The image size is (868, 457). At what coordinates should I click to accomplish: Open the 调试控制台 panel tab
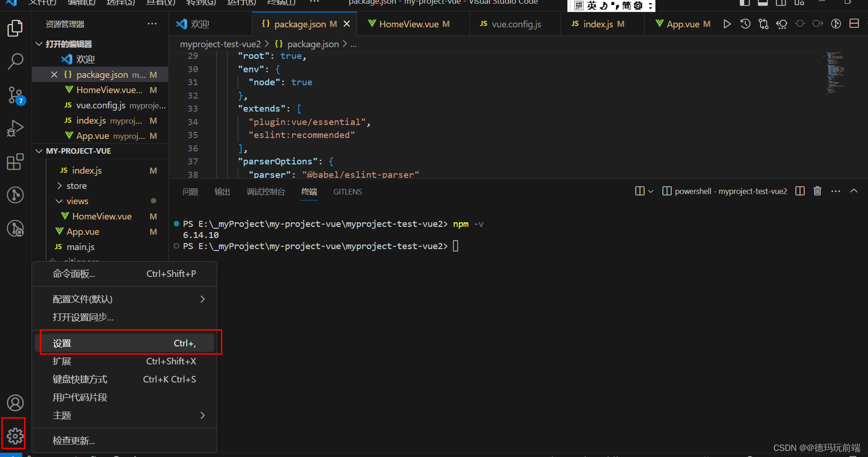click(266, 192)
